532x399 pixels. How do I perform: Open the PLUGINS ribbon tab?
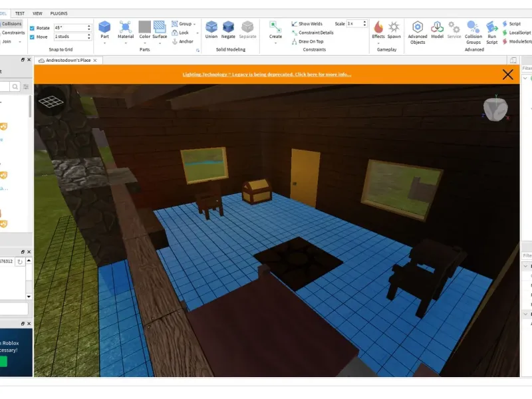coord(59,13)
